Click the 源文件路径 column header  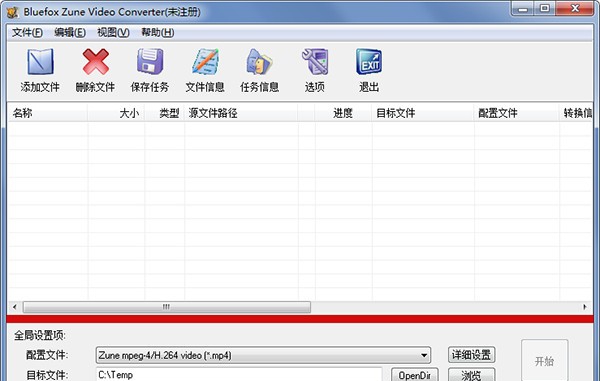click(241, 113)
